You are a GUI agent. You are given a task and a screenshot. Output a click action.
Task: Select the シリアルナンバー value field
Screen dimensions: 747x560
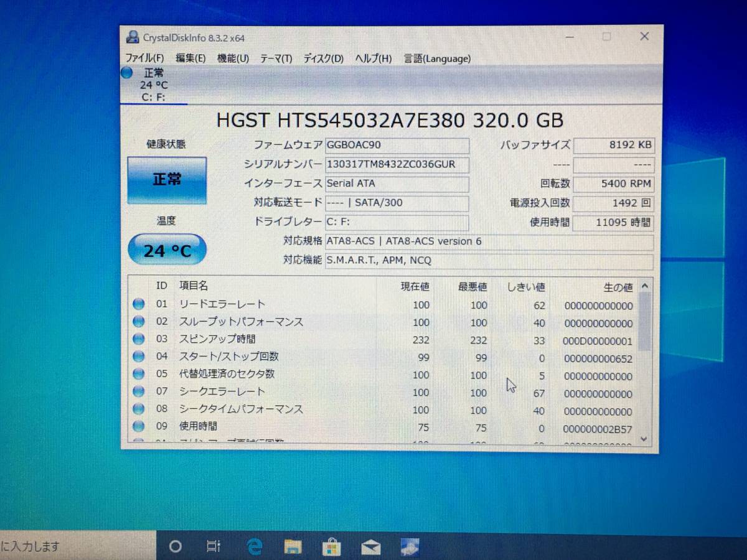click(397, 164)
